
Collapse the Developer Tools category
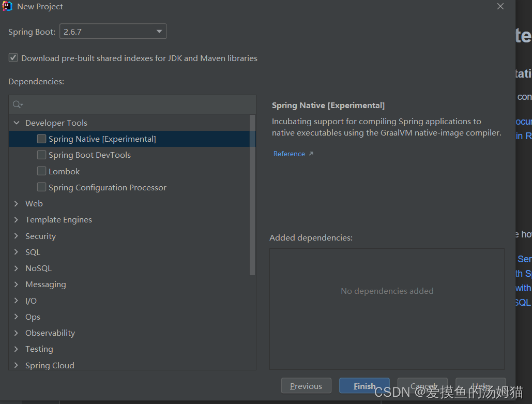pos(17,123)
